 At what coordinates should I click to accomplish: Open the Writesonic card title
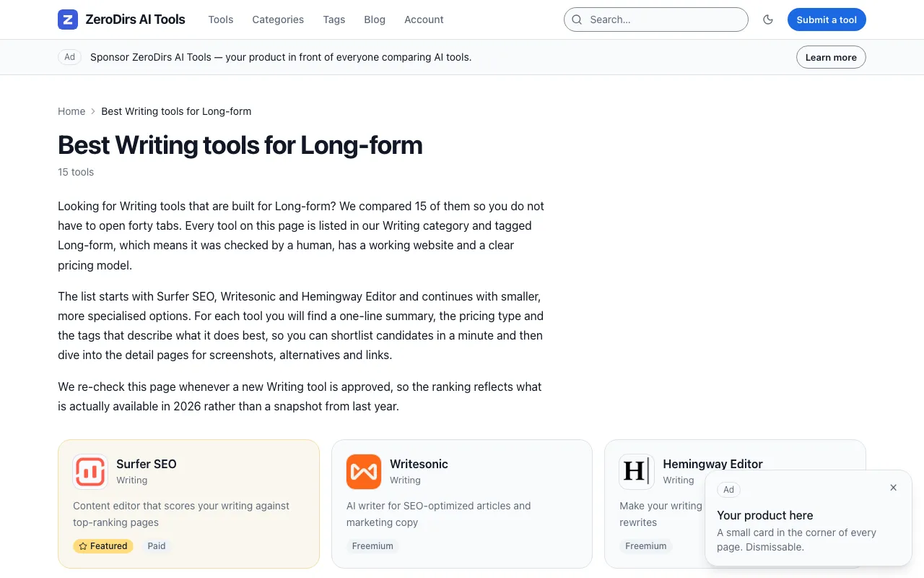point(419,464)
